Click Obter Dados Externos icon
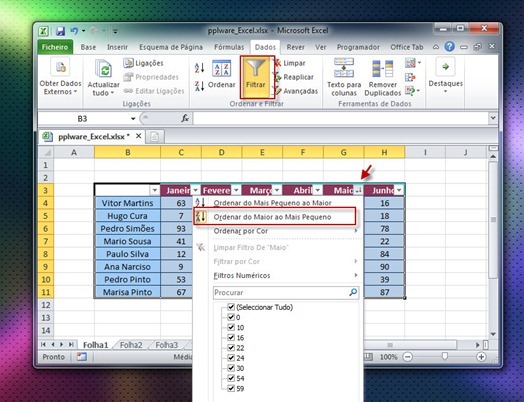 coord(60,66)
